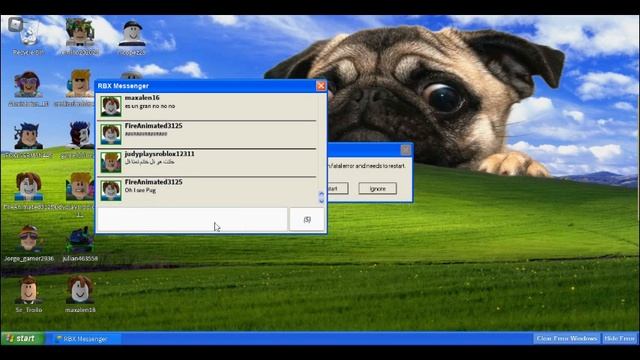Click the fatal error message text
640x360 pixels.
(x=367, y=166)
